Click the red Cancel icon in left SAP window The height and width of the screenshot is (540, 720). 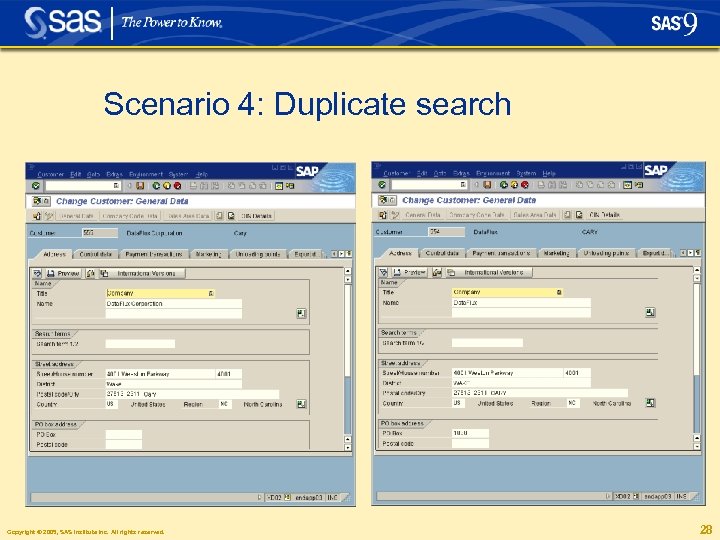[x=177, y=186]
